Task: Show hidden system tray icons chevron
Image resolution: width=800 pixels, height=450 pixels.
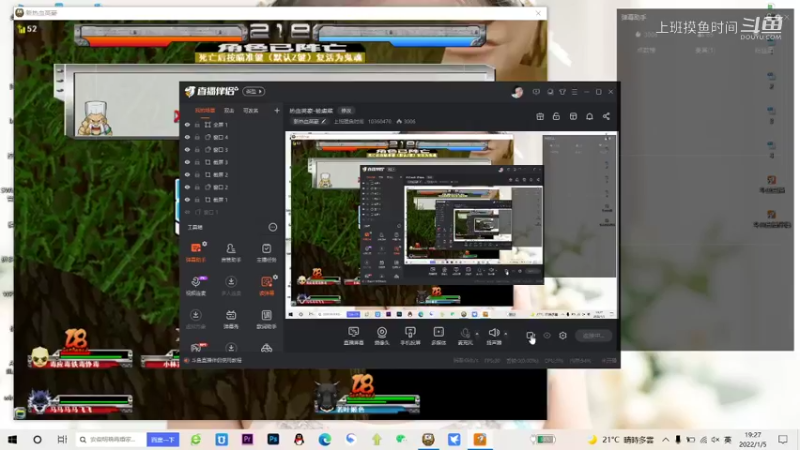Action: [666, 439]
